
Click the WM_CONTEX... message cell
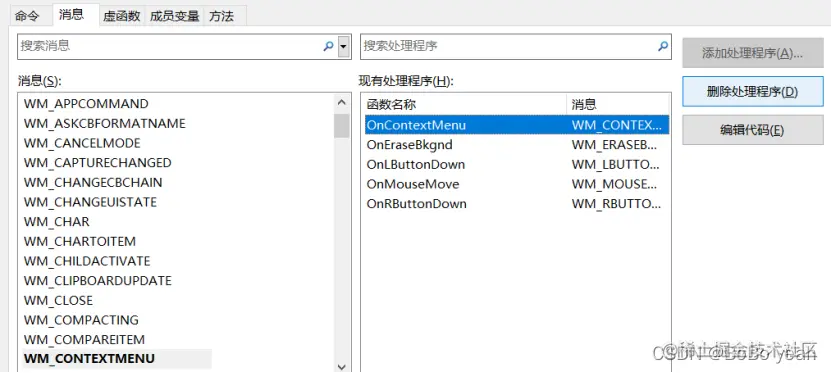[x=616, y=125]
